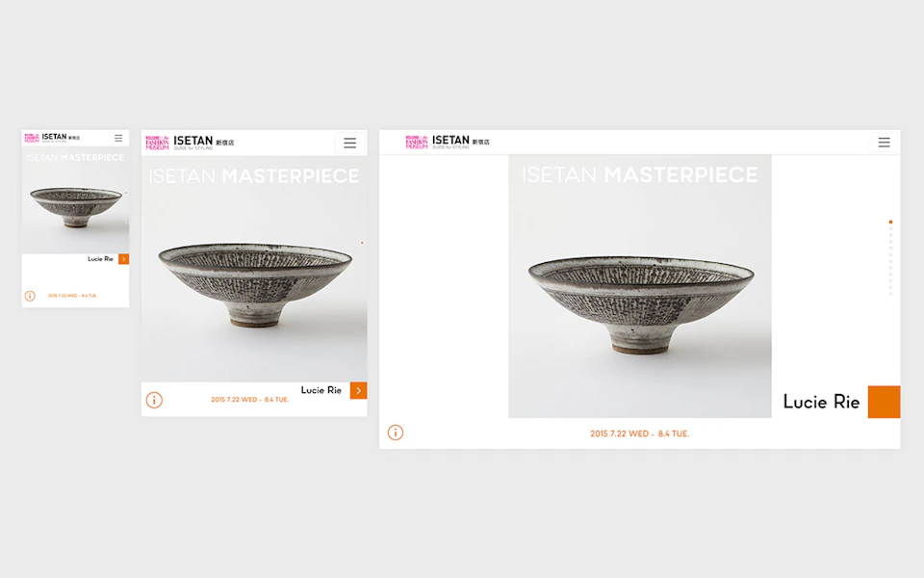Click the Lucie Rie label in desktop mockup
The image size is (924, 578).
[821, 403]
